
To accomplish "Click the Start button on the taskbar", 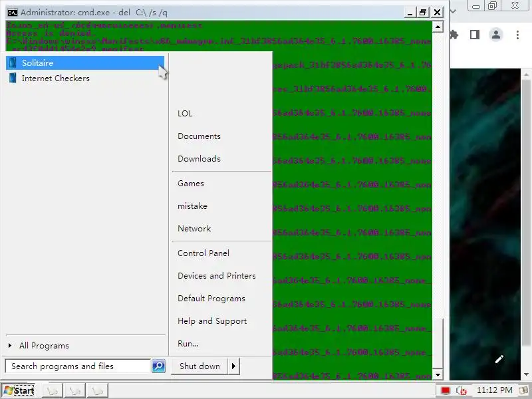I will (x=19, y=390).
